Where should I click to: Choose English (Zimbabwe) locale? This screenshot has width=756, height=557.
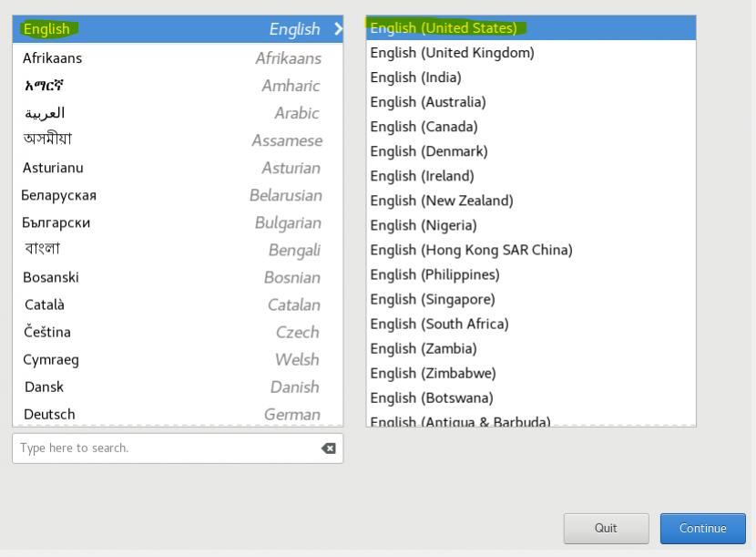point(531,373)
